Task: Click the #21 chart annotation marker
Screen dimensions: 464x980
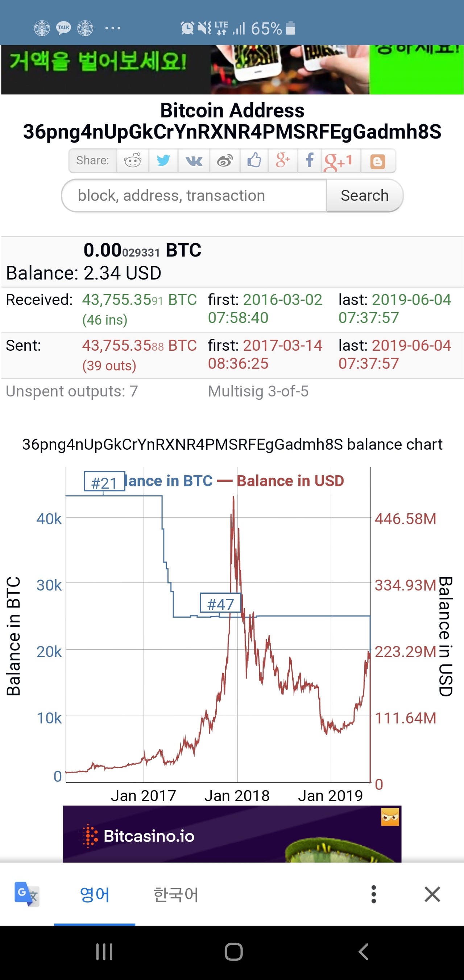Action: coord(104,482)
